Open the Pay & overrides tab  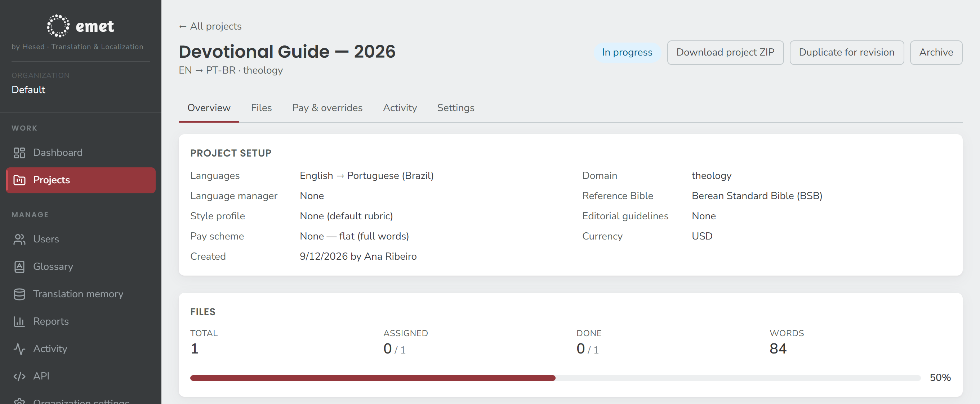[327, 108]
